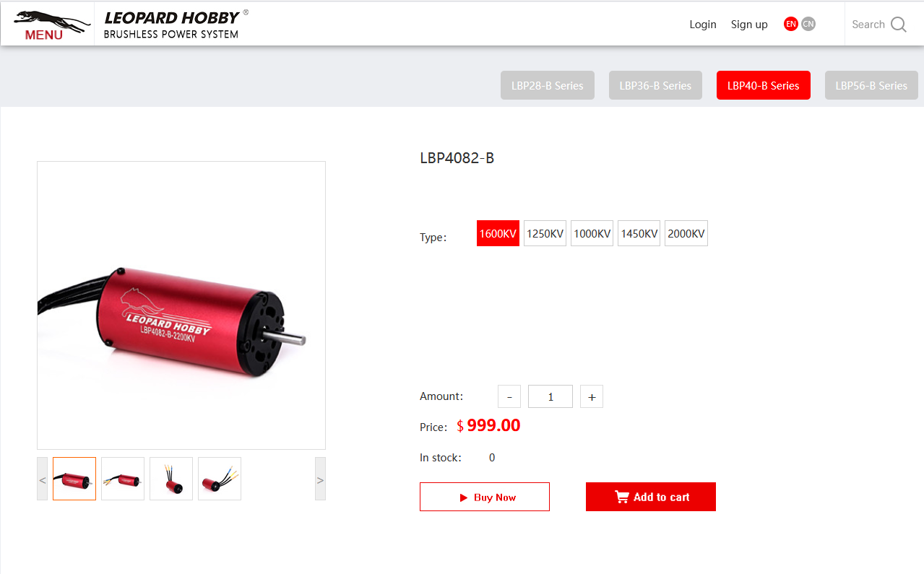This screenshot has height=574, width=924.
Task: Click the Buy Now button
Action: [x=485, y=497]
